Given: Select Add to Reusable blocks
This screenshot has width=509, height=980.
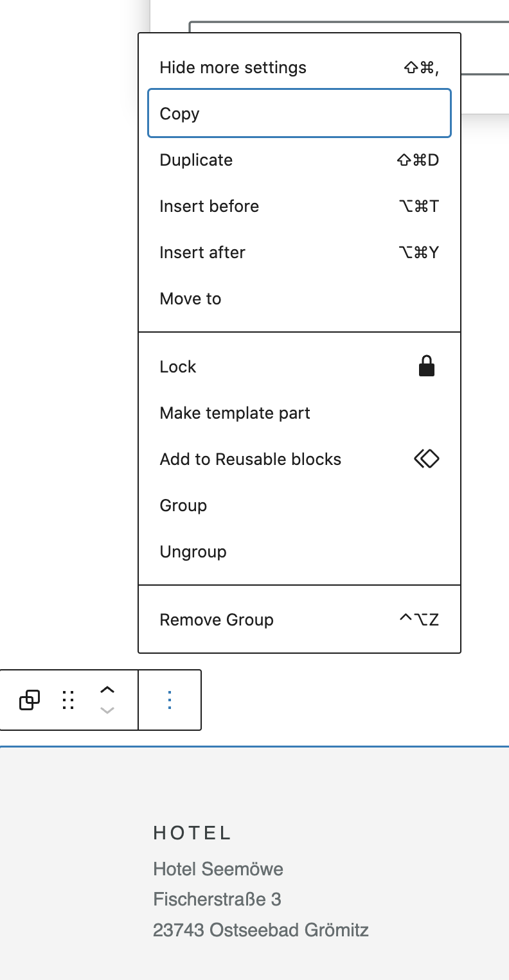Looking at the screenshot, I should click(299, 459).
